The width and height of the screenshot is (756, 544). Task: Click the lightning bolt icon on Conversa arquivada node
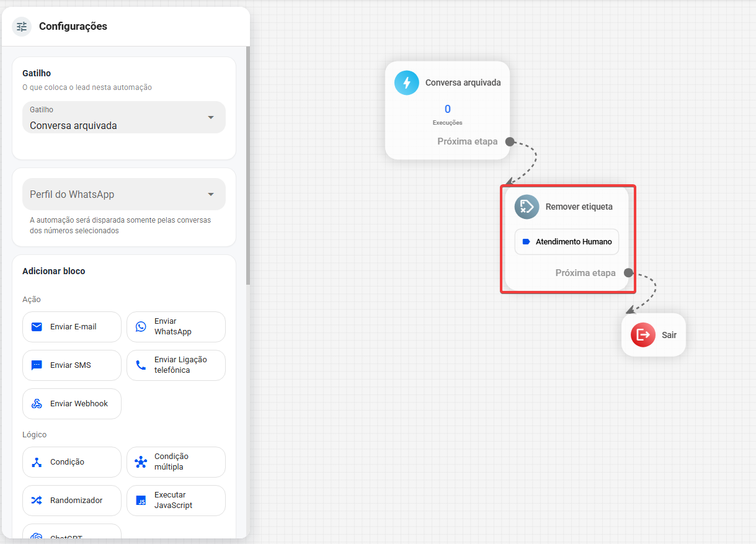tap(407, 82)
